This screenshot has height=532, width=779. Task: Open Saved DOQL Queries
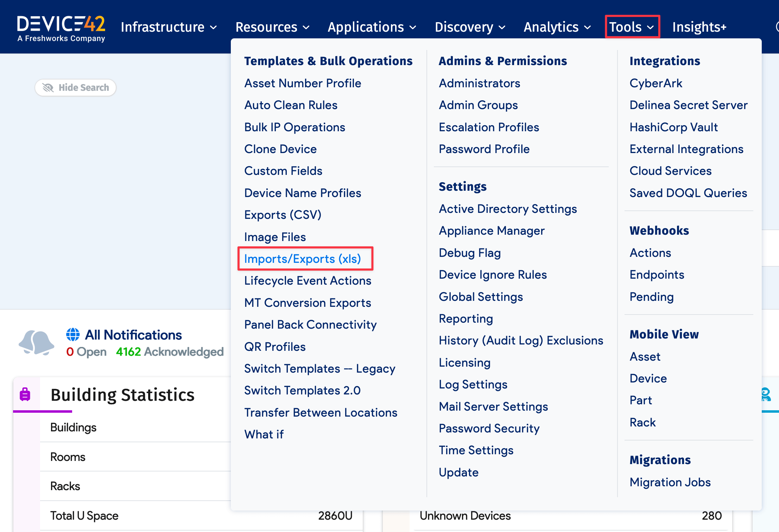[x=688, y=193]
